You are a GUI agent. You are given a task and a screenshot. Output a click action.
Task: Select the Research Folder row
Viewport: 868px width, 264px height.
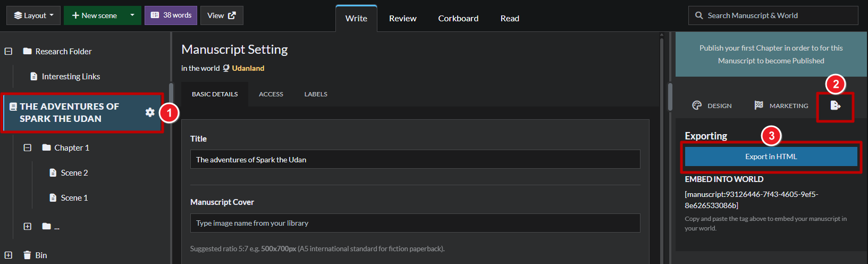coord(63,51)
